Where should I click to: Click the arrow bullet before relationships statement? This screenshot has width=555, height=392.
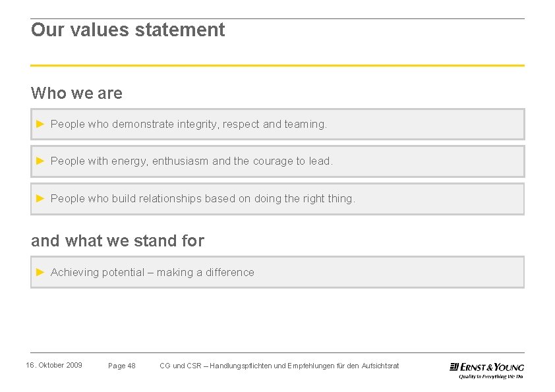[x=40, y=198]
